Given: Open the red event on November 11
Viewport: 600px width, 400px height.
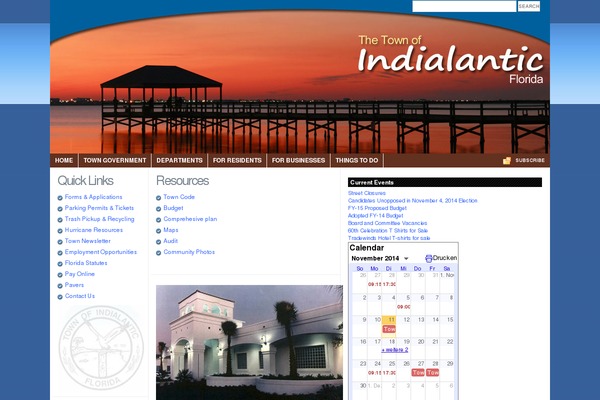Looking at the screenshot, I should point(389,329).
